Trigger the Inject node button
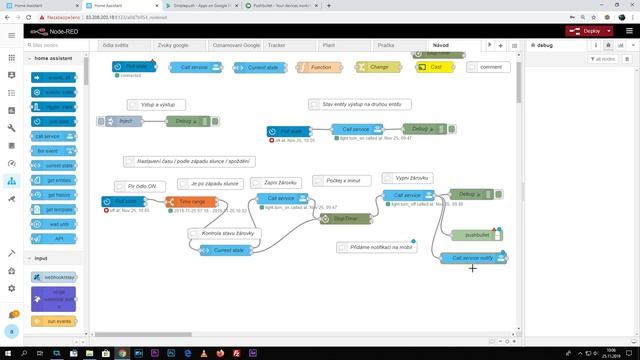Viewport: 640px width, 360px height. pos(101,121)
